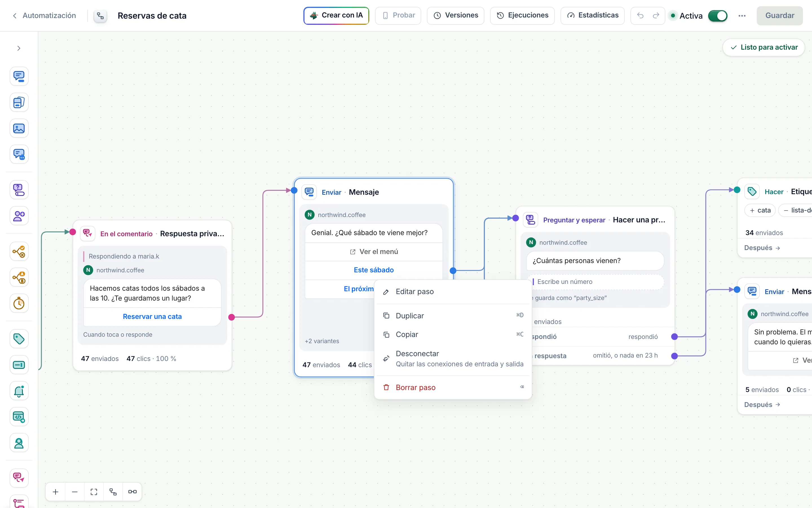Click the Reservar una cata button
Viewport: 812px width, 508px height.
[x=152, y=316]
